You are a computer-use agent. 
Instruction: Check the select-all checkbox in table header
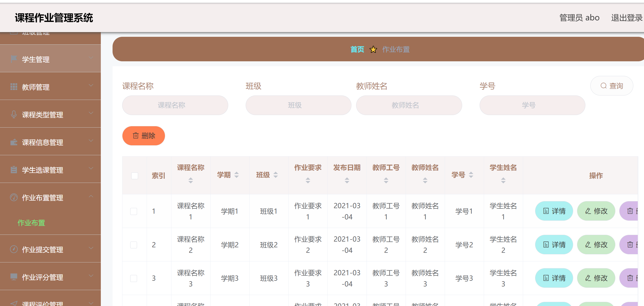click(134, 176)
